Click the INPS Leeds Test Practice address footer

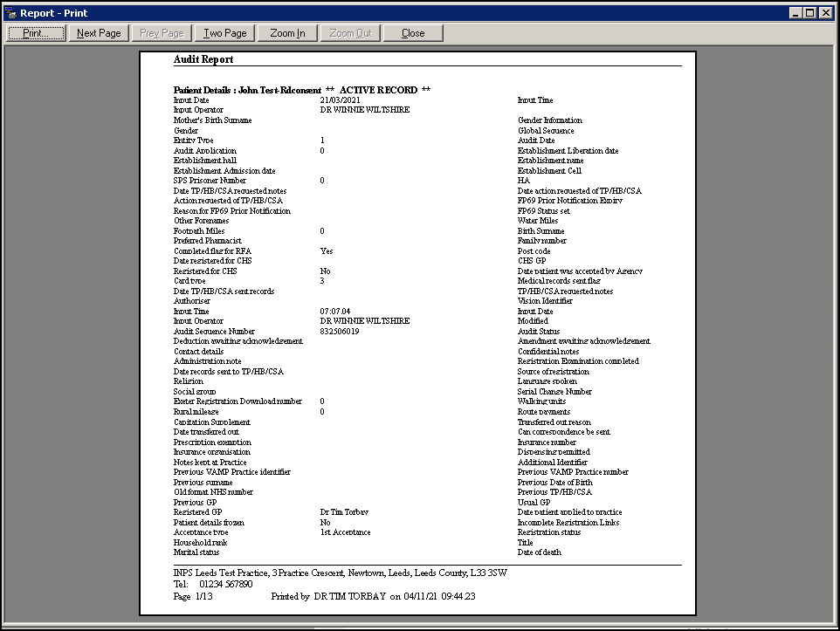340,573
